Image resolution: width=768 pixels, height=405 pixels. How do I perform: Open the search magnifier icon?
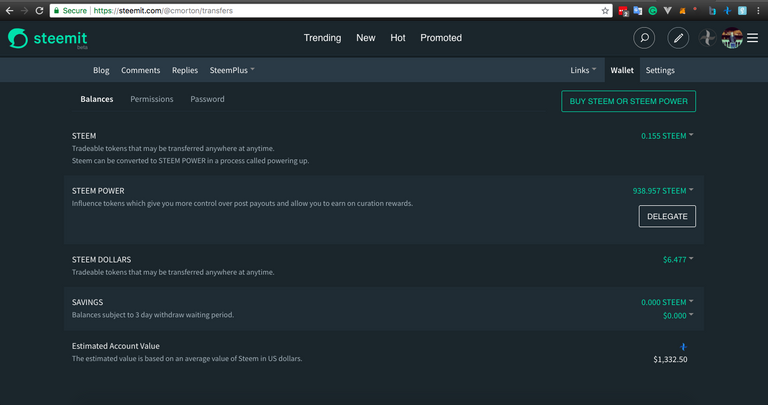coord(645,38)
